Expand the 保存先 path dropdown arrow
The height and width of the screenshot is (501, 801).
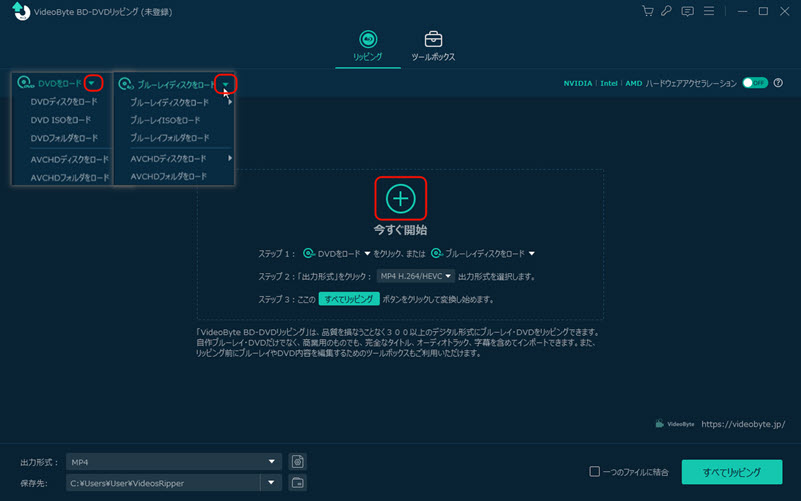coord(271,483)
